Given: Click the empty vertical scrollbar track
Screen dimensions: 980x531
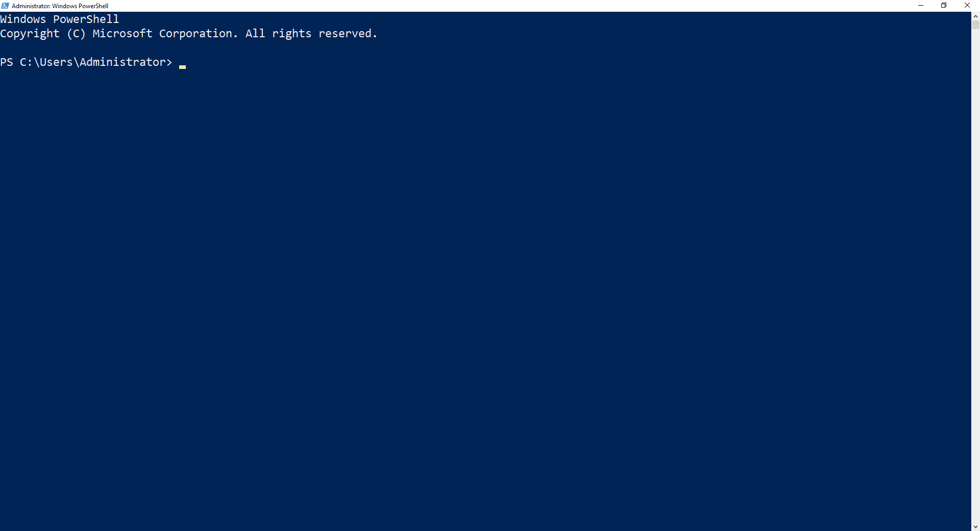Looking at the screenshot, I should [975, 276].
